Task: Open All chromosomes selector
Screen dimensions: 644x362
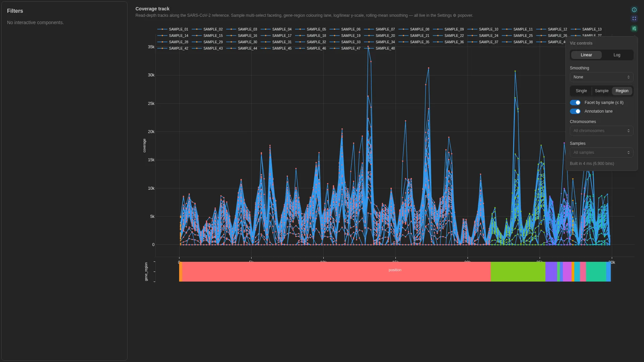Action: (x=601, y=131)
